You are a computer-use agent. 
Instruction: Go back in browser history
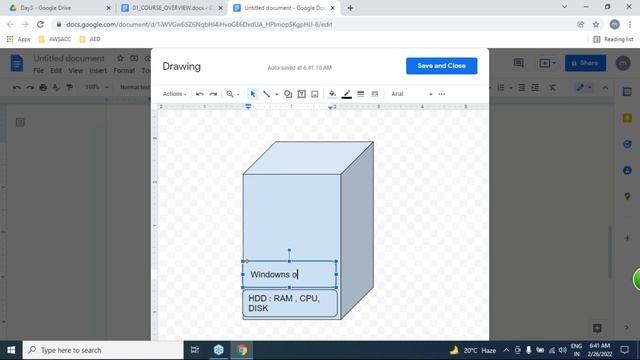(x=10, y=24)
